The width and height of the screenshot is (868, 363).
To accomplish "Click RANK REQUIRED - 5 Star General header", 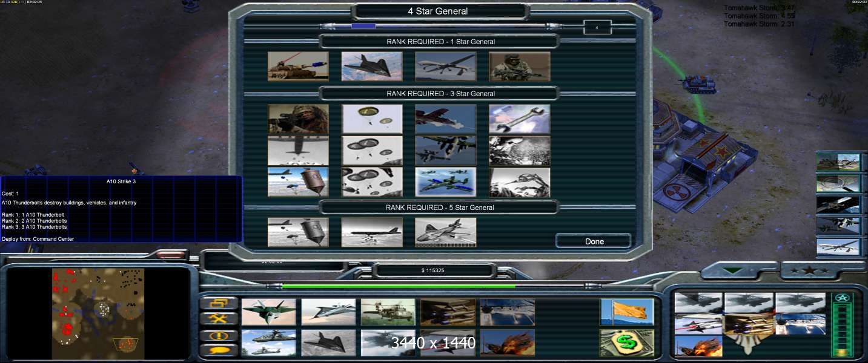I will [440, 208].
